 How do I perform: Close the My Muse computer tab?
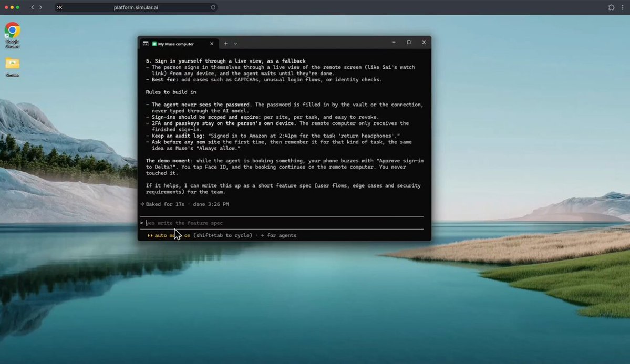(212, 44)
